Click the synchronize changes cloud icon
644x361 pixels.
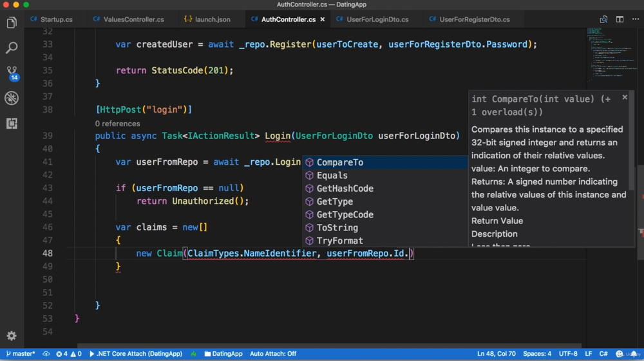(46, 354)
